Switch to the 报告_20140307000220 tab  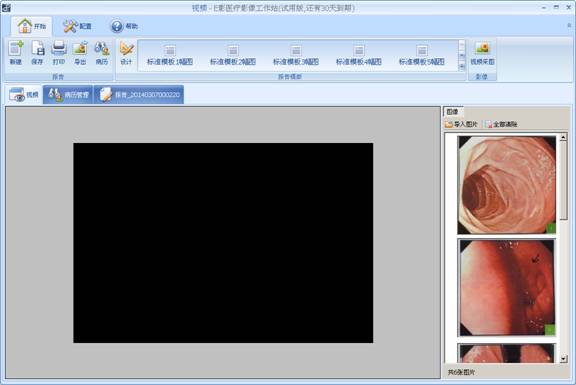139,95
